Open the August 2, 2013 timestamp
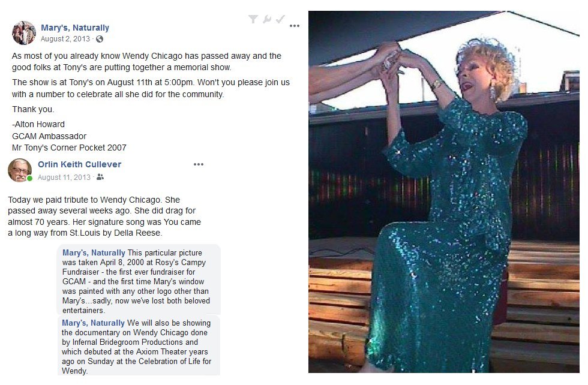 pyautogui.click(x=65, y=39)
